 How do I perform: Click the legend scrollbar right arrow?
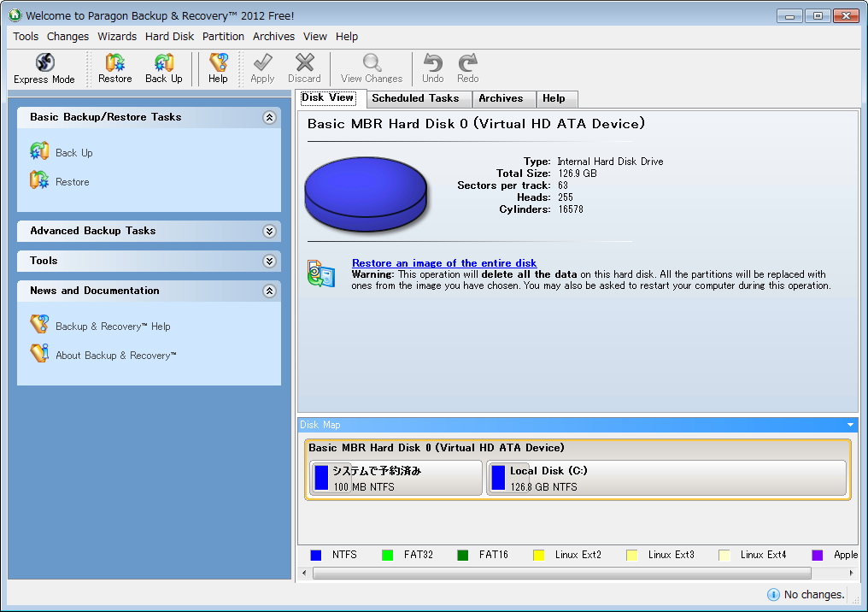(x=852, y=573)
